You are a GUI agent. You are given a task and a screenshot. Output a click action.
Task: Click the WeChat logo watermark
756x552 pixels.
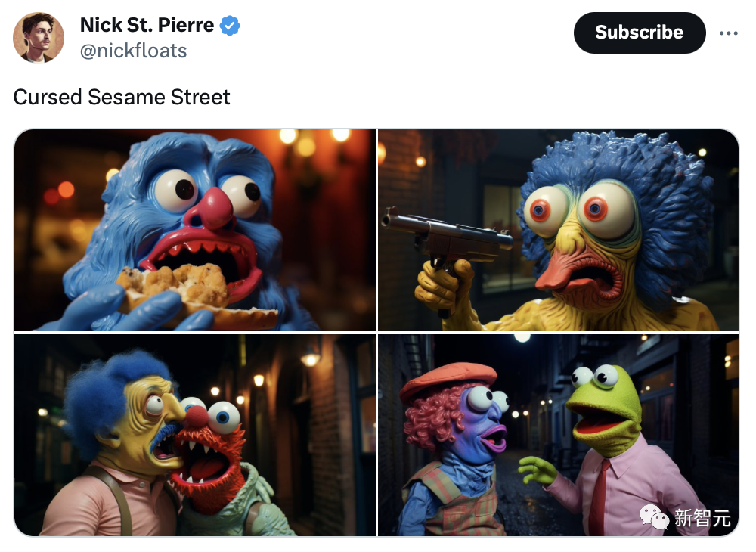pyautogui.click(x=654, y=517)
